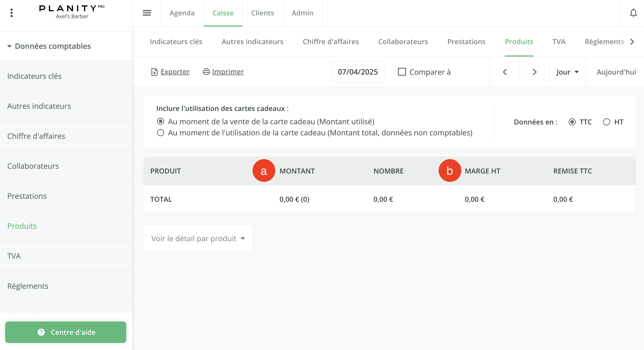Switch to the TVA tab
This screenshot has width=644, height=350.
(x=559, y=42)
